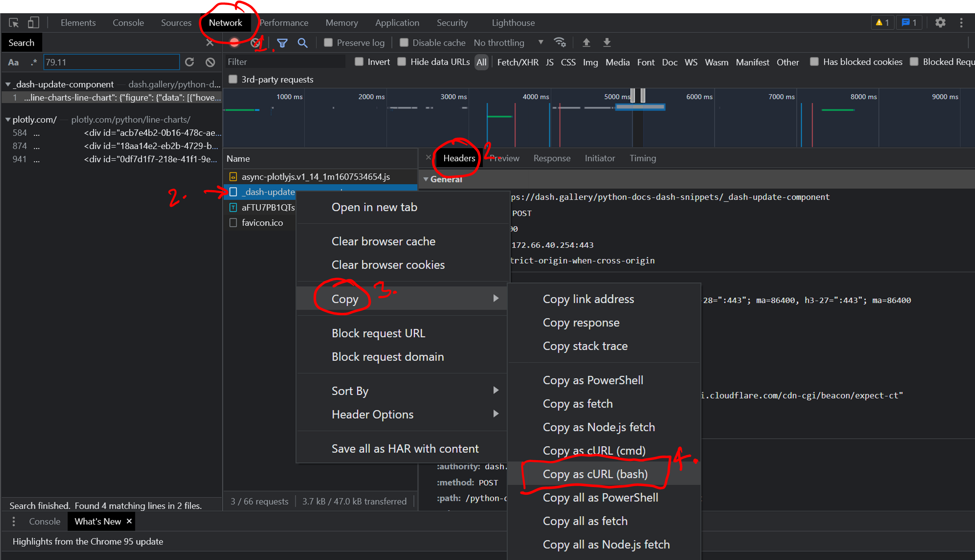Click the export requests icon (download arrow)
This screenshot has height=560, width=975.
click(x=606, y=42)
